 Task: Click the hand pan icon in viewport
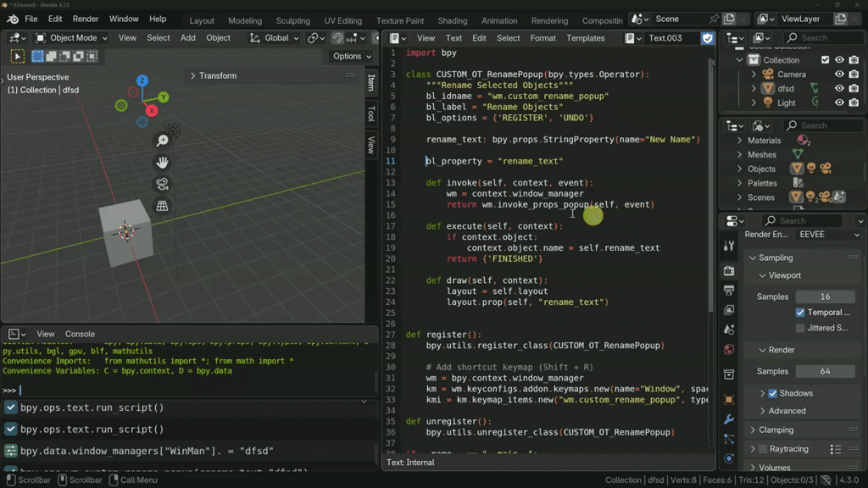coord(162,162)
